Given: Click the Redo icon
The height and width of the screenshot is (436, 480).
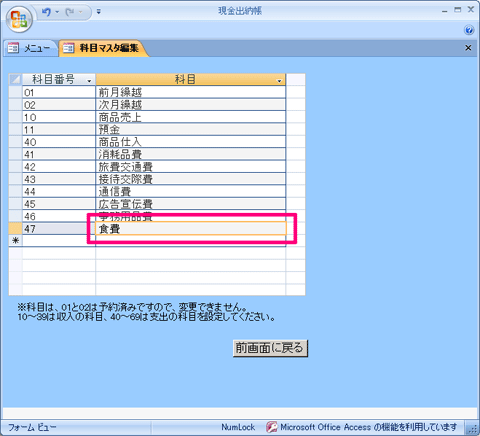Looking at the screenshot, I should tap(70, 12).
